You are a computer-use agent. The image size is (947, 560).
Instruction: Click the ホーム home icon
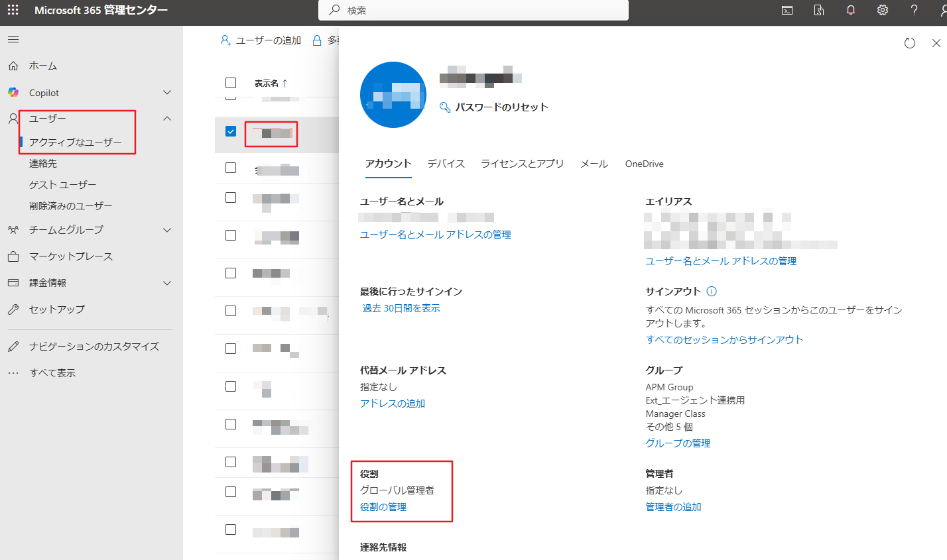click(x=13, y=66)
